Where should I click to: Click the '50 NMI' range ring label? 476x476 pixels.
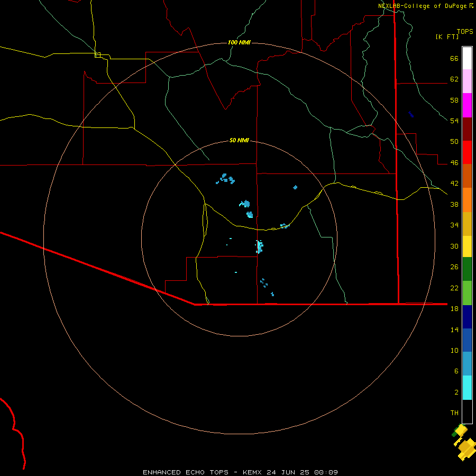coord(239,140)
